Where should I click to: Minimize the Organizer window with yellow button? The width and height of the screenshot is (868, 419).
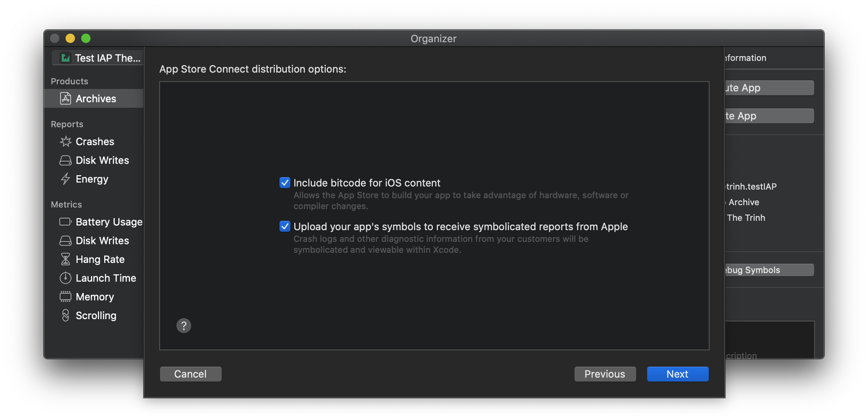pos(70,38)
